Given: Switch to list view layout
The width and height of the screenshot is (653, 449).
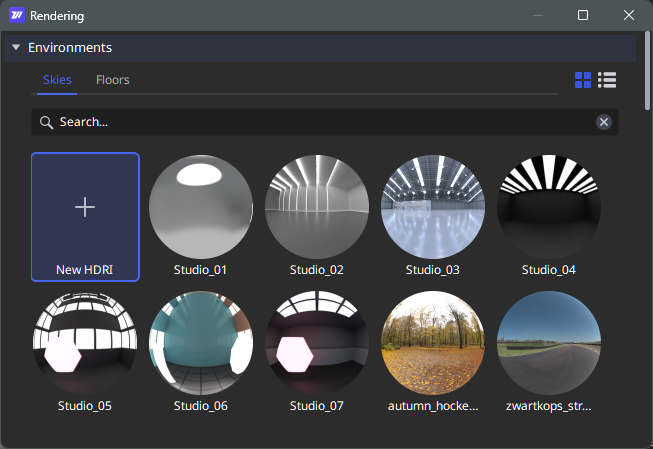Looking at the screenshot, I should (607, 80).
